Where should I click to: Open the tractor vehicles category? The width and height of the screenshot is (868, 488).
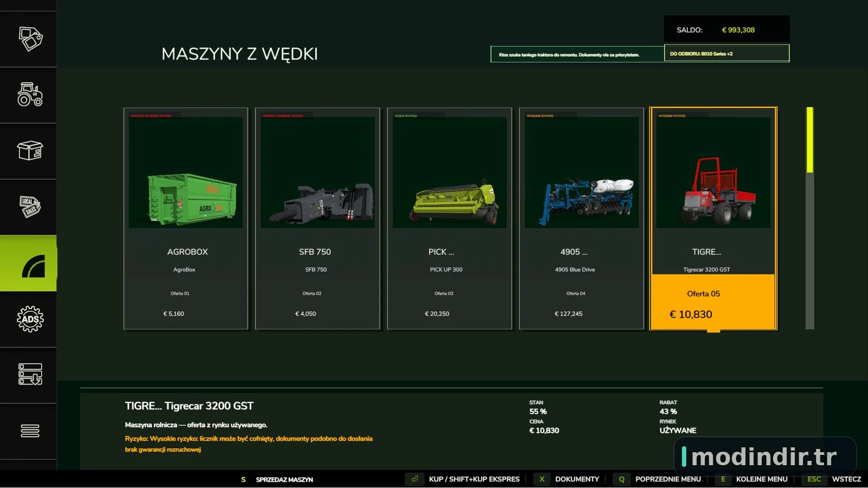coord(30,94)
